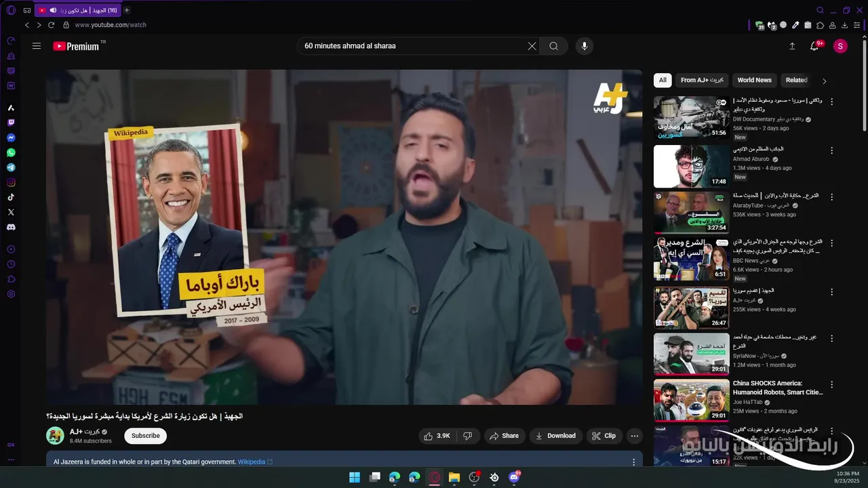
Task: Open browser downloads icon
Action: [845, 25]
